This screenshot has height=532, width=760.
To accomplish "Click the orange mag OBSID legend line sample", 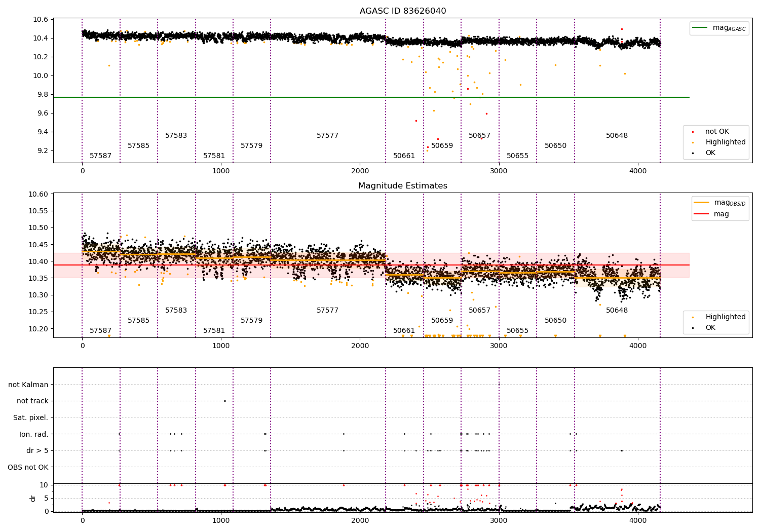I will point(702,203).
